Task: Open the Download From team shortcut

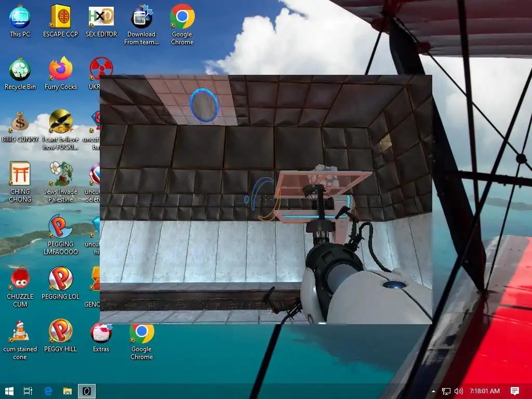Action: point(141,25)
